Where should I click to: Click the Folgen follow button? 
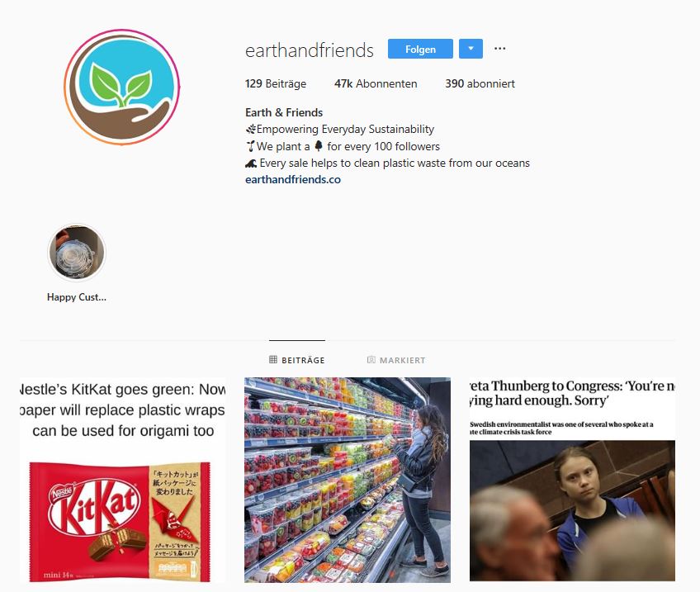pyautogui.click(x=420, y=49)
